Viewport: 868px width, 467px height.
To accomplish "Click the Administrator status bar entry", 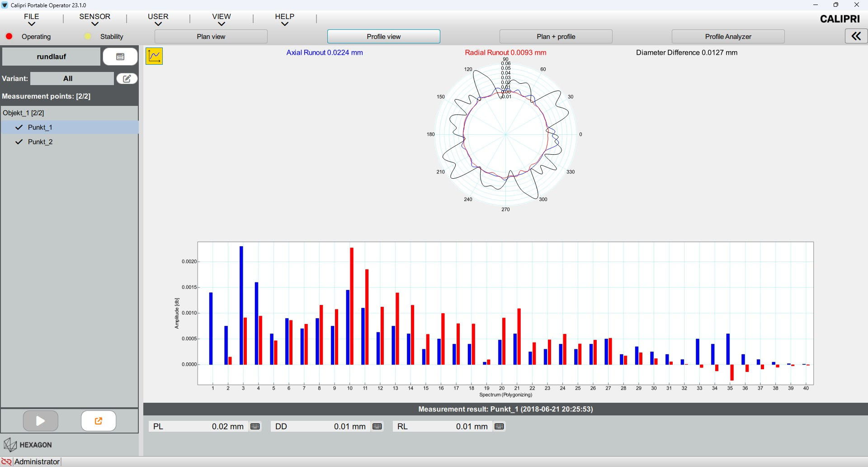I will pyautogui.click(x=37, y=462).
